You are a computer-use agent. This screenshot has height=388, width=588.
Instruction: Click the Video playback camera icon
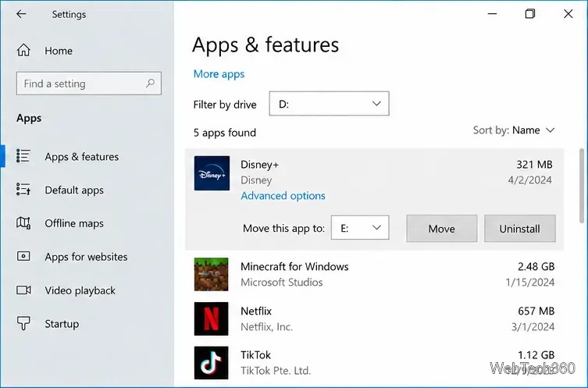[23, 290]
